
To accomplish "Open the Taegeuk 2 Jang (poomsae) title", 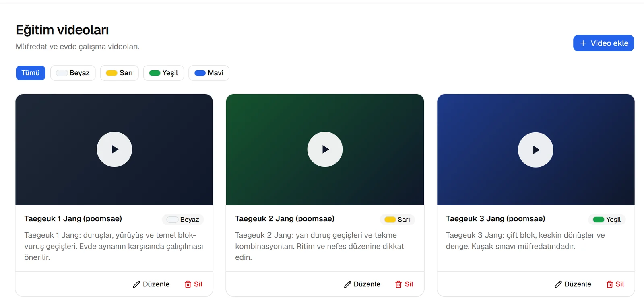I will pos(285,218).
